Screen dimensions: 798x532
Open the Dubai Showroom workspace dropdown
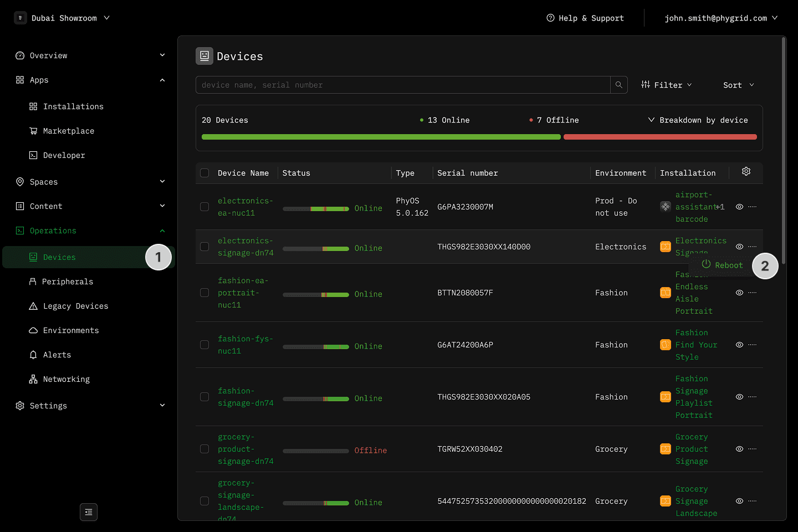click(x=62, y=18)
